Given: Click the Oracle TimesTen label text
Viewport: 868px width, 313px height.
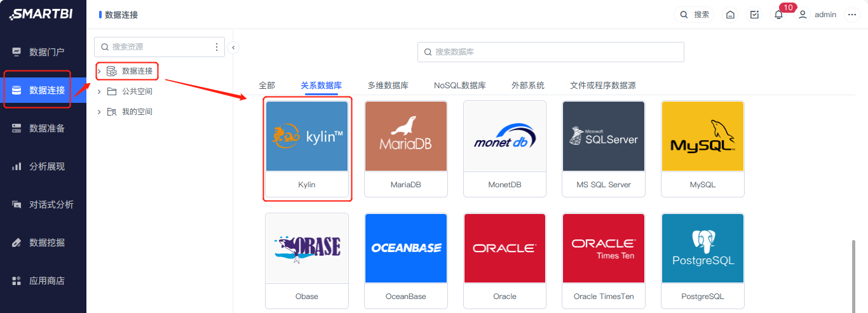Looking at the screenshot, I should coord(604,296).
